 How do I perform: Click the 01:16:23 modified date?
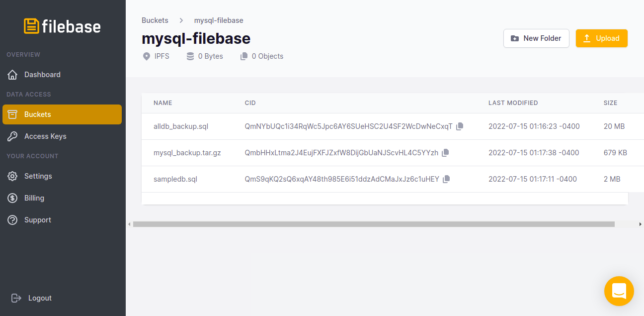tap(534, 126)
